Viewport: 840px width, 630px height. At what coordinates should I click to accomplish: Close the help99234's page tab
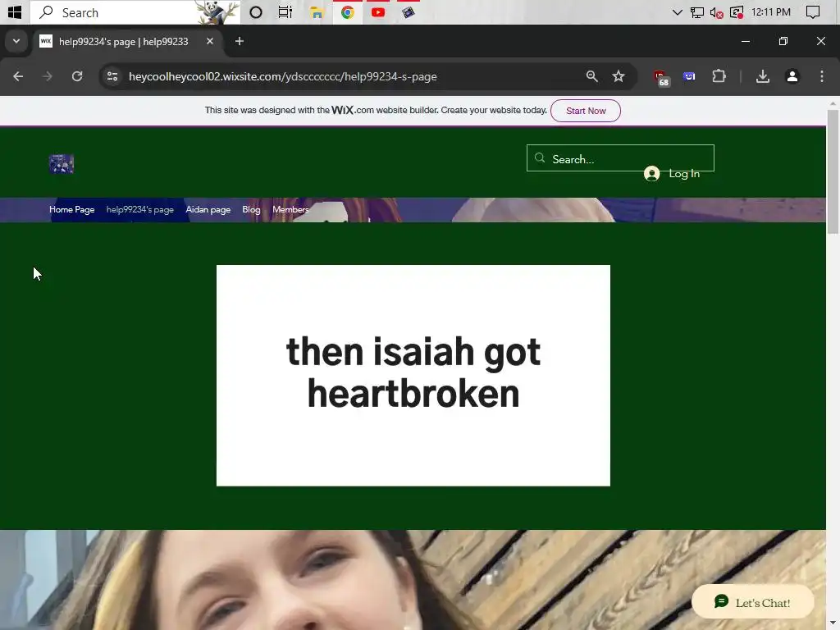pyautogui.click(x=210, y=41)
